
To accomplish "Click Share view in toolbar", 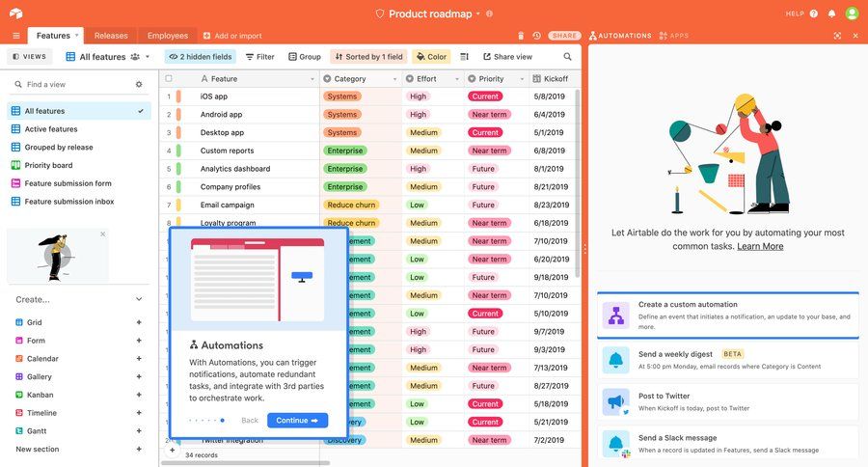I will [x=507, y=57].
